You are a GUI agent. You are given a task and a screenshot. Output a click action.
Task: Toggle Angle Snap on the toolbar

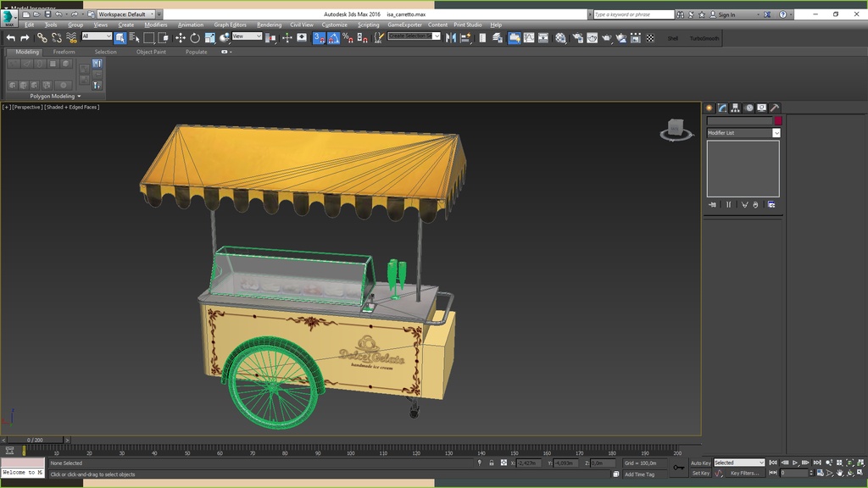[x=334, y=38]
